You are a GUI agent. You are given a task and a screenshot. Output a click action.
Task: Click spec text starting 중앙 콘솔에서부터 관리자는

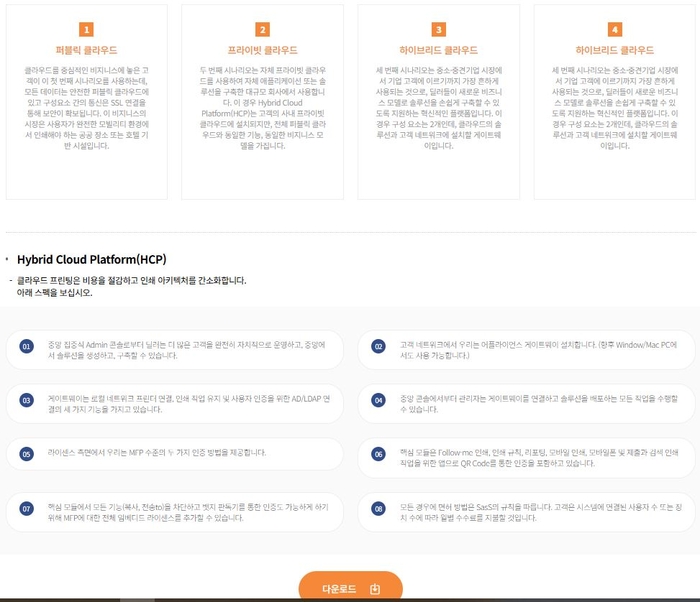point(539,404)
